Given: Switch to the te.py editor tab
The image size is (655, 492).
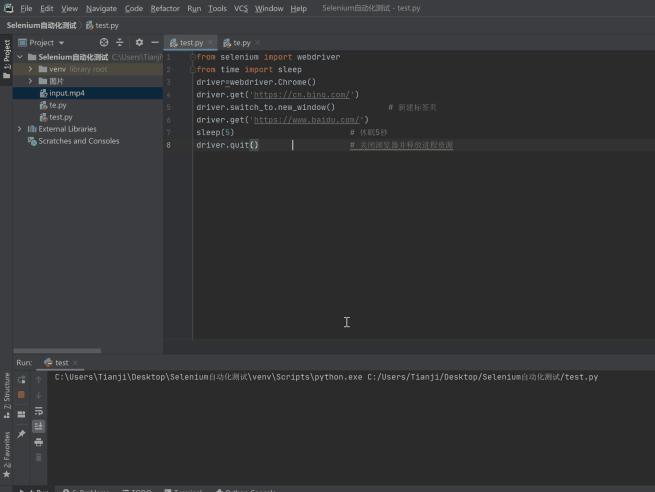Looking at the screenshot, I should click(x=241, y=43).
